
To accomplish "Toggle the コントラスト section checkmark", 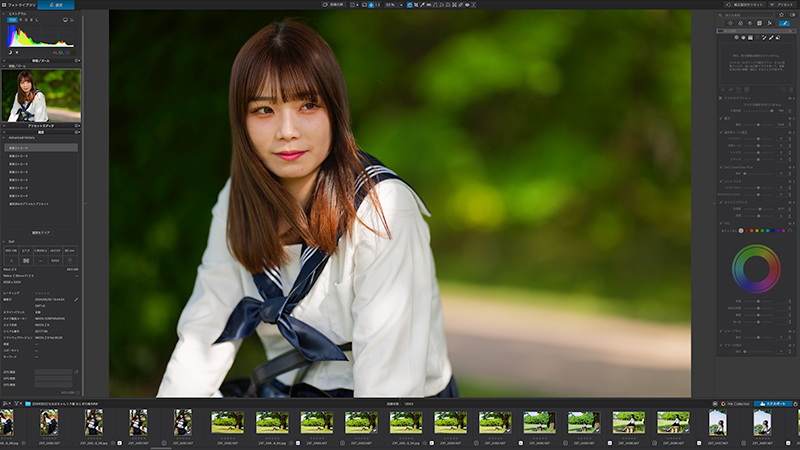I will (x=720, y=181).
